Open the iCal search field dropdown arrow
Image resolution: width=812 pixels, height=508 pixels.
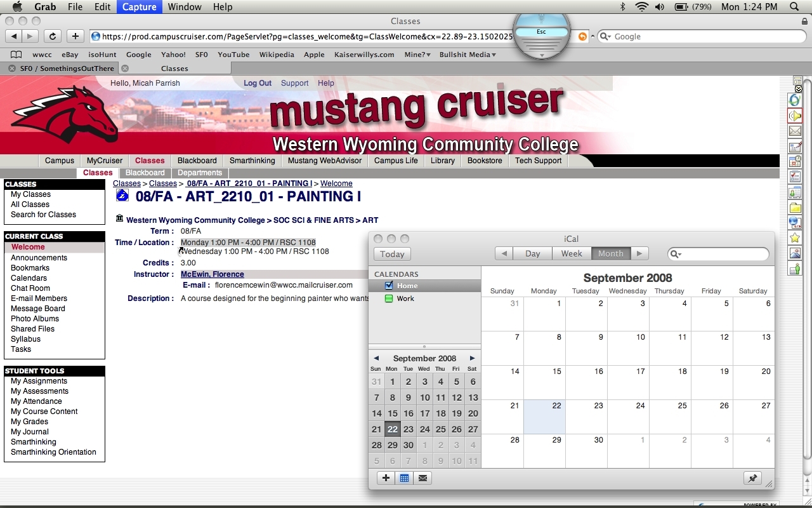coord(677,254)
